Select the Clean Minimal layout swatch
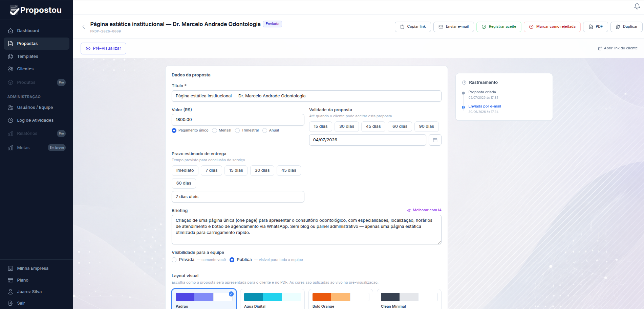The width and height of the screenshot is (644, 309). coord(409,299)
